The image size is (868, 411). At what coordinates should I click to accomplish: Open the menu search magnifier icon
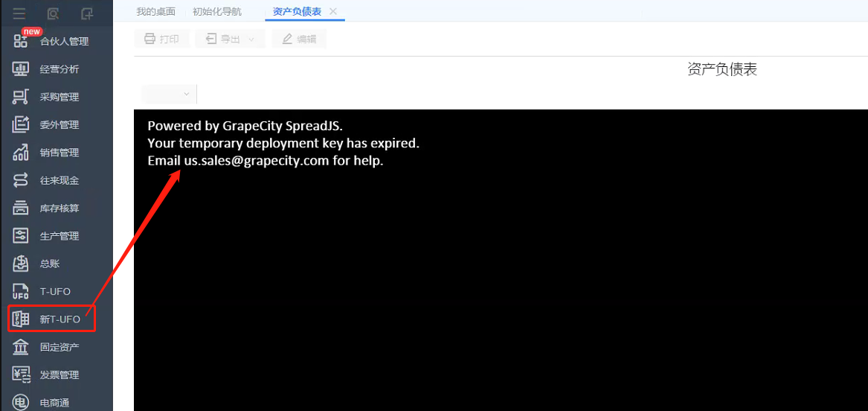pyautogui.click(x=53, y=13)
